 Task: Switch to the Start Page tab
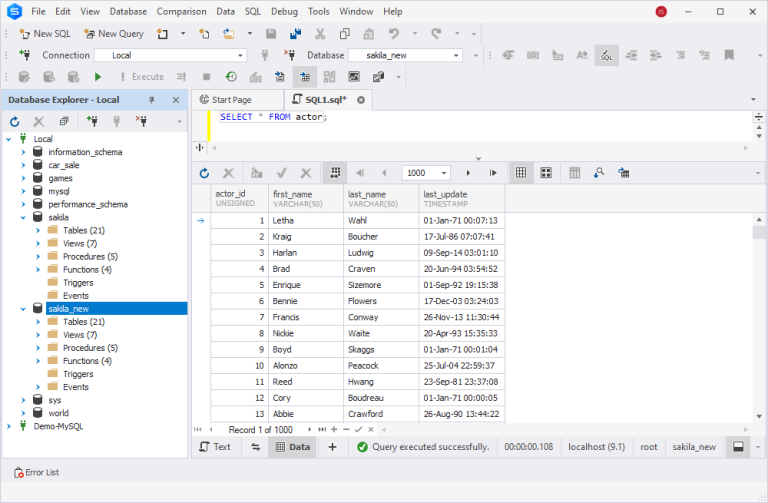pos(226,100)
